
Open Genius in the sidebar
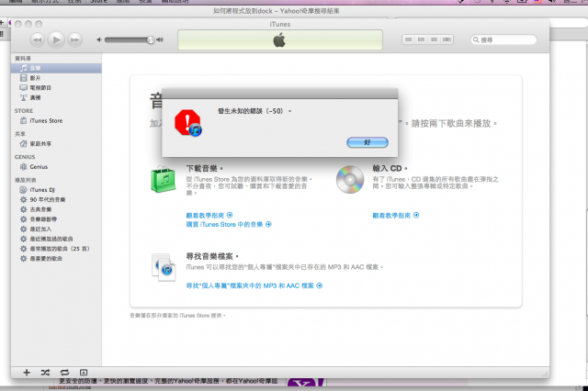tap(56, 167)
